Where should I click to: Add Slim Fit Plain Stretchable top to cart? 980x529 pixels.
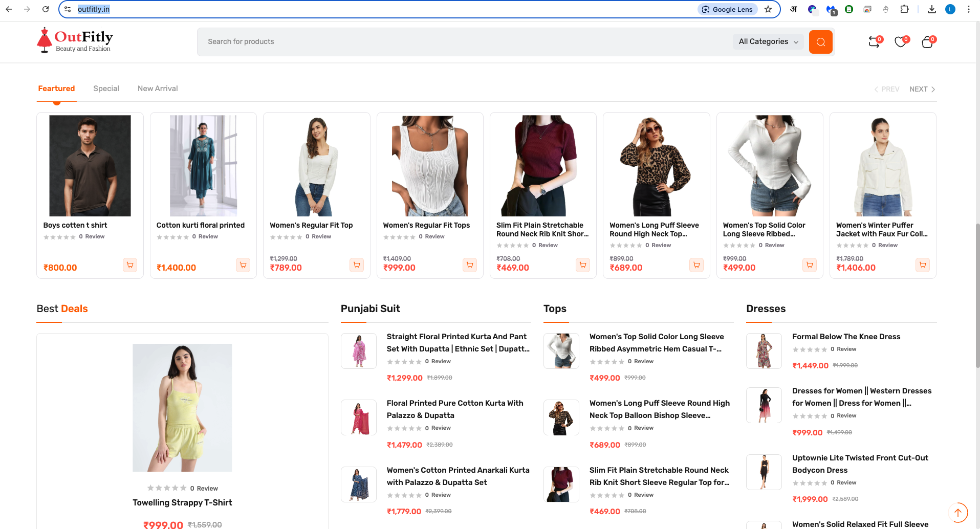(x=583, y=265)
